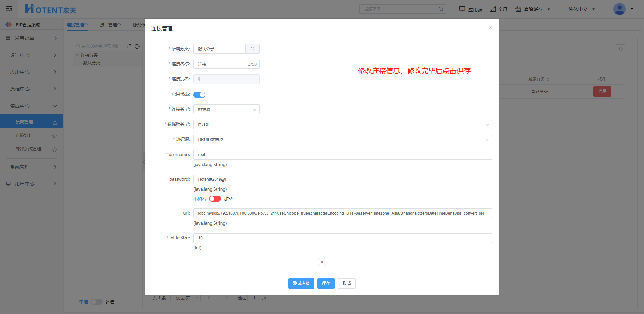Image resolution: width=644 pixels, height=314 pixels.
Task: Click the double-chevron expand more fields icon
Action: tap(322, 262)
